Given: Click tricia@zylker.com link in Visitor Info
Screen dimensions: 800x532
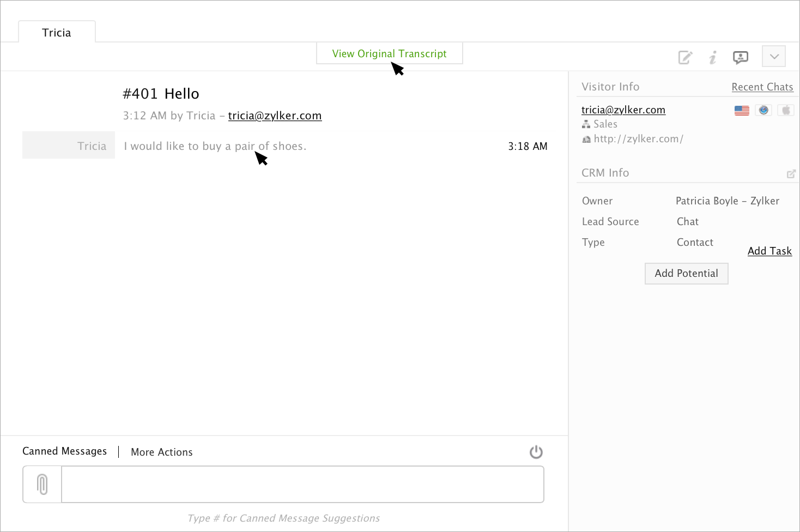Looking at the screenshot, I should pos(623,110).
